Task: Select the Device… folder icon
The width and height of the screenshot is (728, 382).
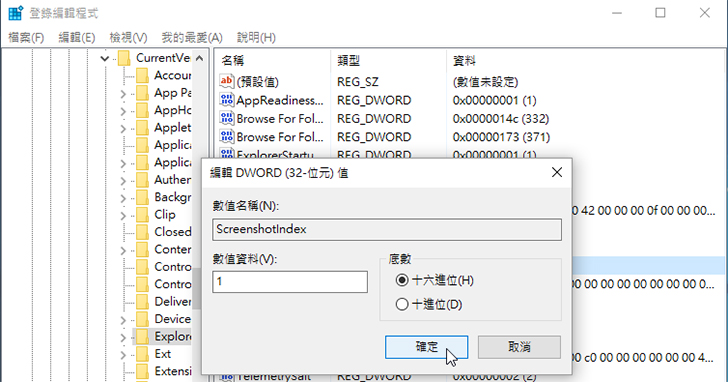Action: click(x=143, y=319)
